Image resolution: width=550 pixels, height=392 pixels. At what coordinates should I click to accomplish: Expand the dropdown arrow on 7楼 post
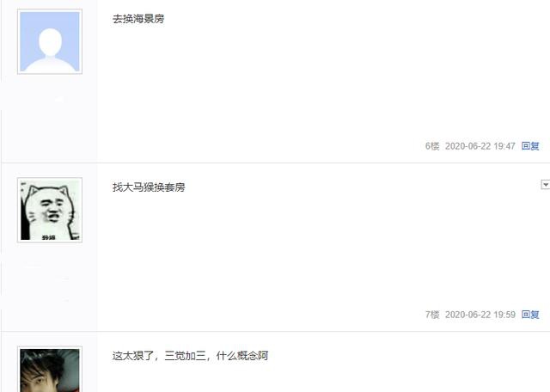pyautogui.click(x=545, y=184)
